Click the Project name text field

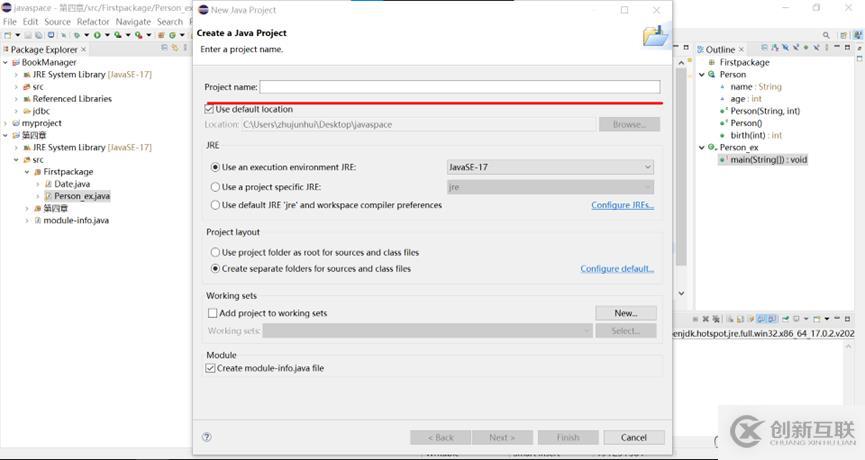pos(459,87)
